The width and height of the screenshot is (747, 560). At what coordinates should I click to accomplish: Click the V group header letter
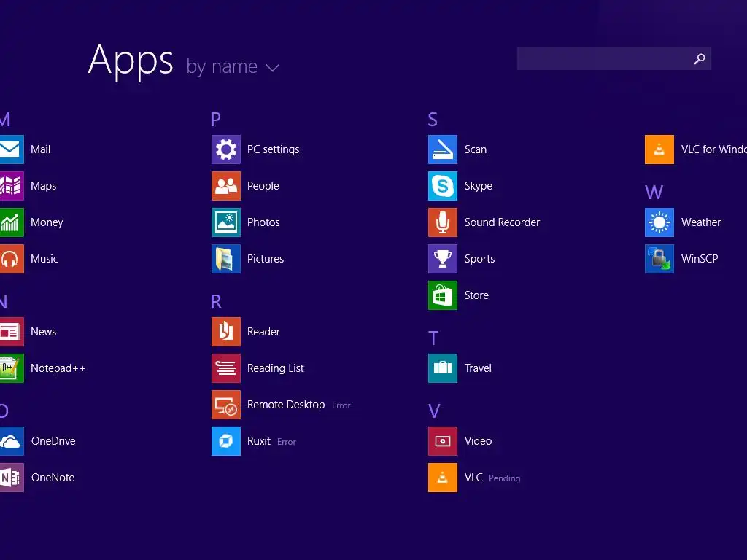point(434,411)
